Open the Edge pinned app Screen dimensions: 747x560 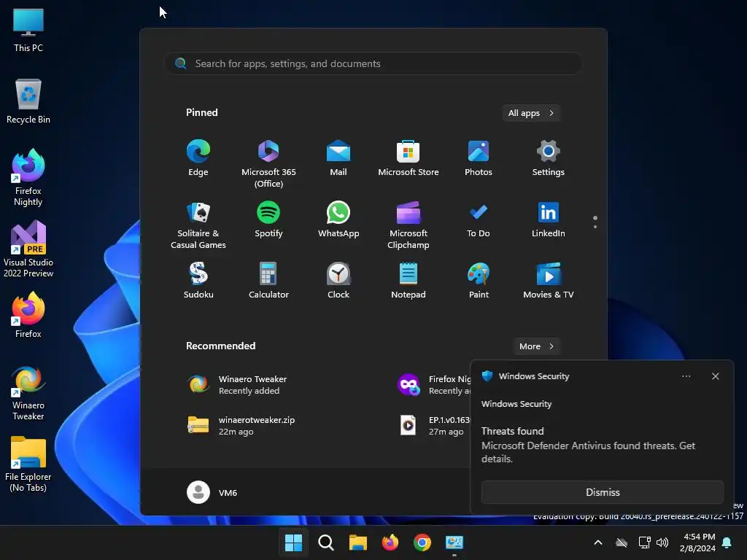click(x=198, y=158)
